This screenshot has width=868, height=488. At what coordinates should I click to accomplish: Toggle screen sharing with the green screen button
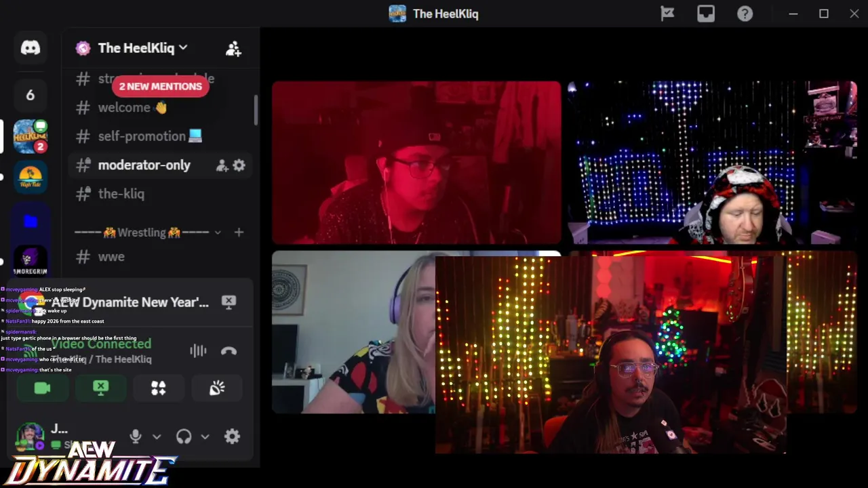100,388
